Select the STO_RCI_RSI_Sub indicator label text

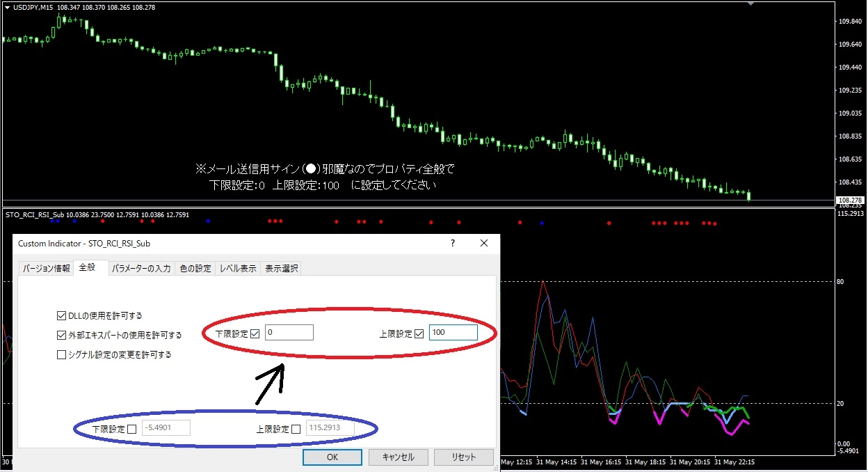33,215
